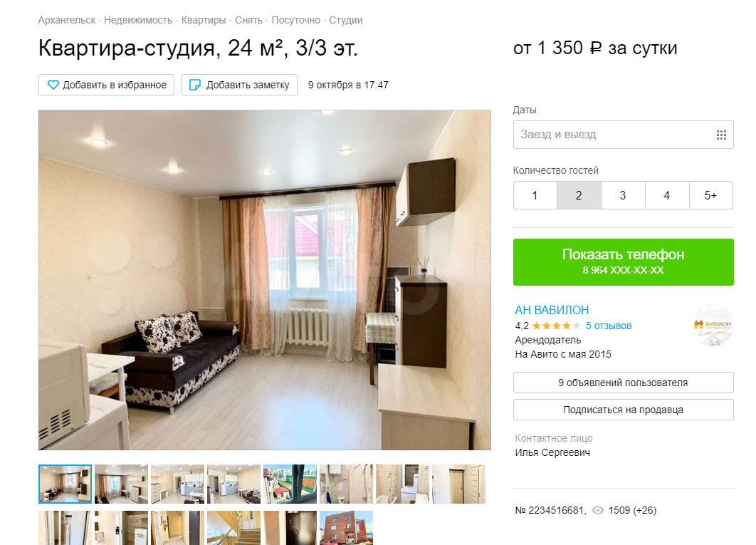Viewport: 756px width, 545px height.
Task: Click the note icon in Добавить заметку
Action: [x=195, y=85]
